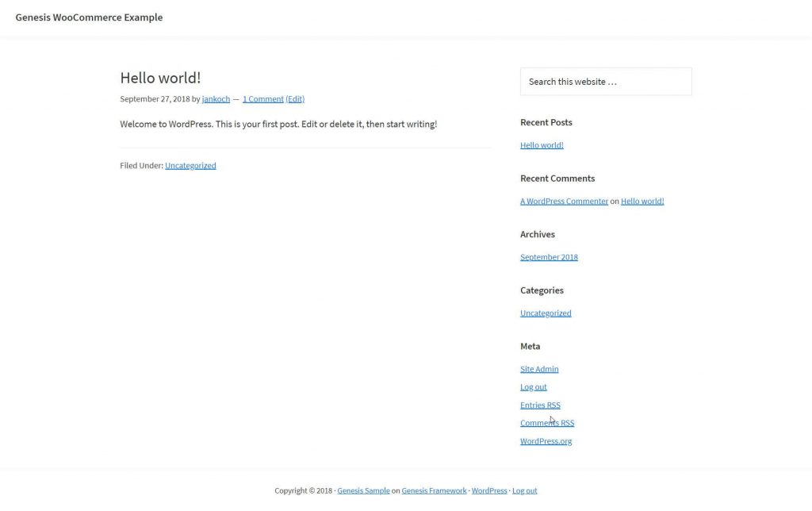Visit the WordPress.org link

(546, 441)
